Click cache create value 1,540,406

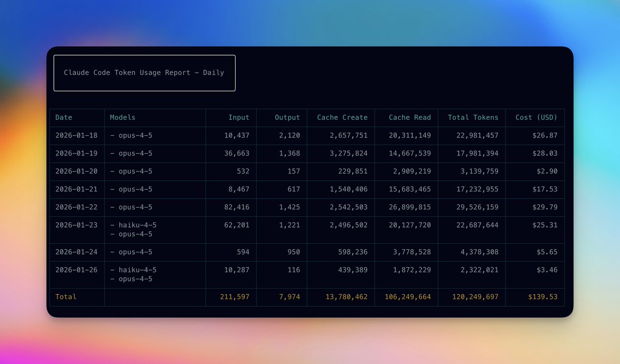[x=349, y=189]
